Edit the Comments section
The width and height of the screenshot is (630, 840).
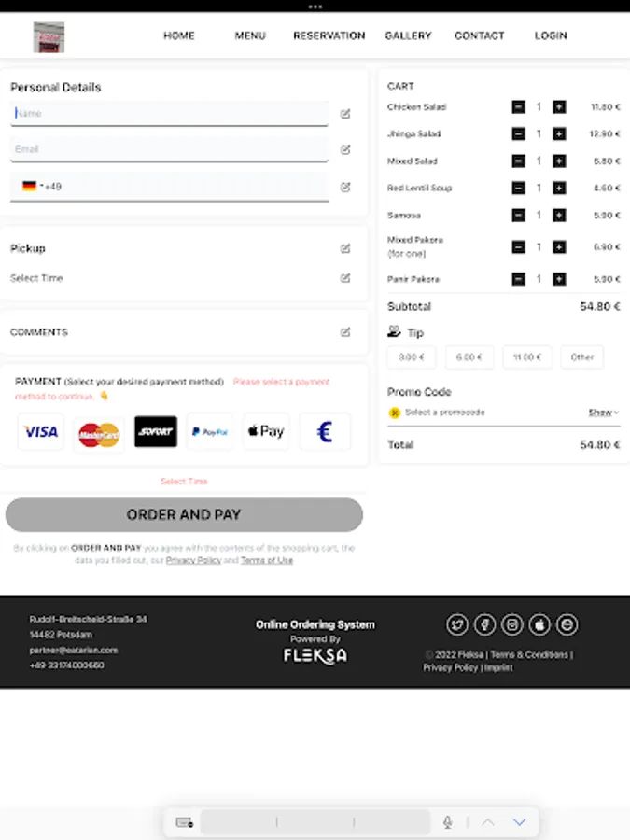point(345,332)
